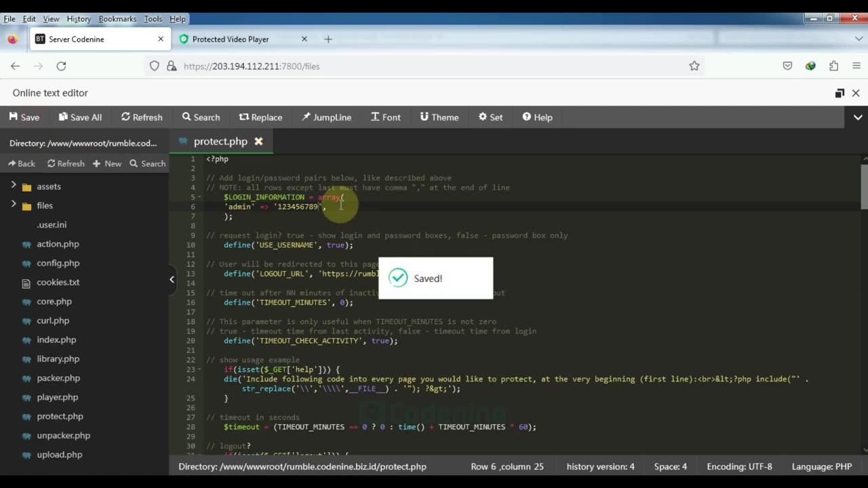Open the Replace tool
868x488 pixels.
click(260, 117)
